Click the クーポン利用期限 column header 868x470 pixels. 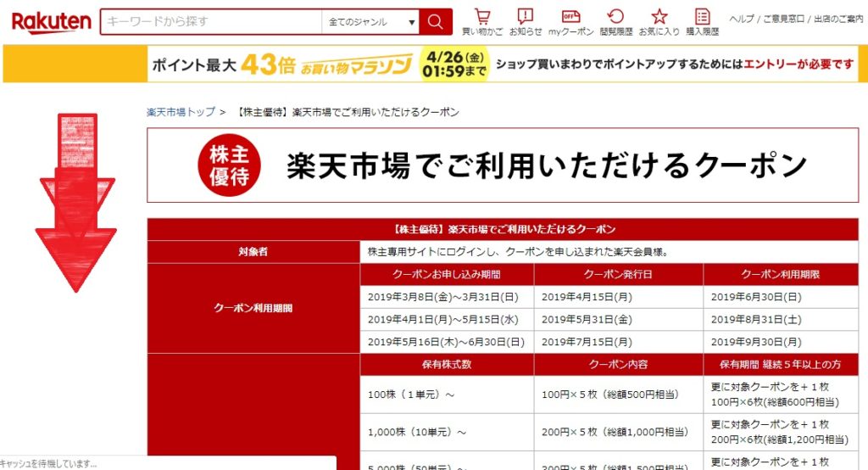point(781,274)
